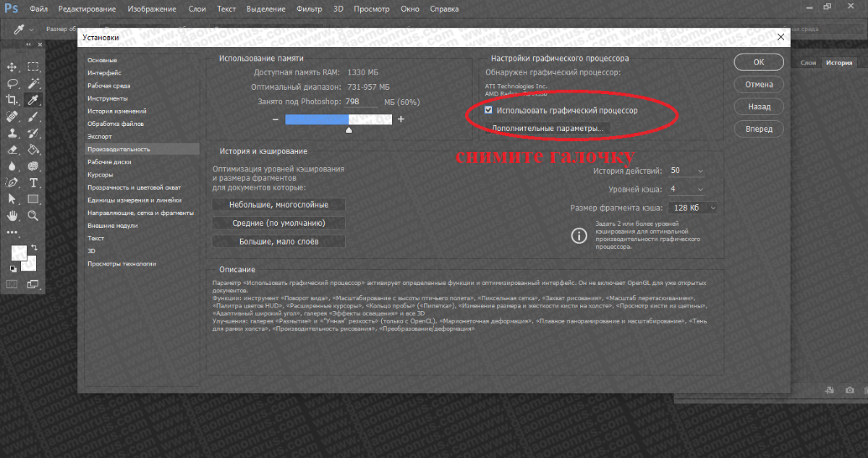The height and width of the screenshot is (458, 868).
Task: Open Основные settings category
Action: [x=102, y=60]
